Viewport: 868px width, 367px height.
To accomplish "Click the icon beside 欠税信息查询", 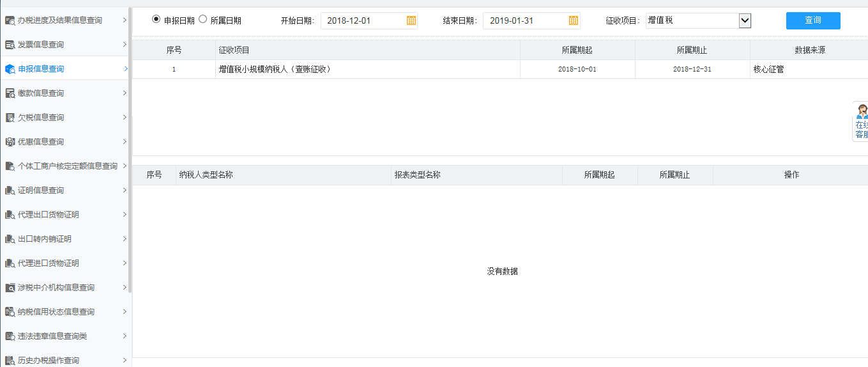I will coord(10,118).
